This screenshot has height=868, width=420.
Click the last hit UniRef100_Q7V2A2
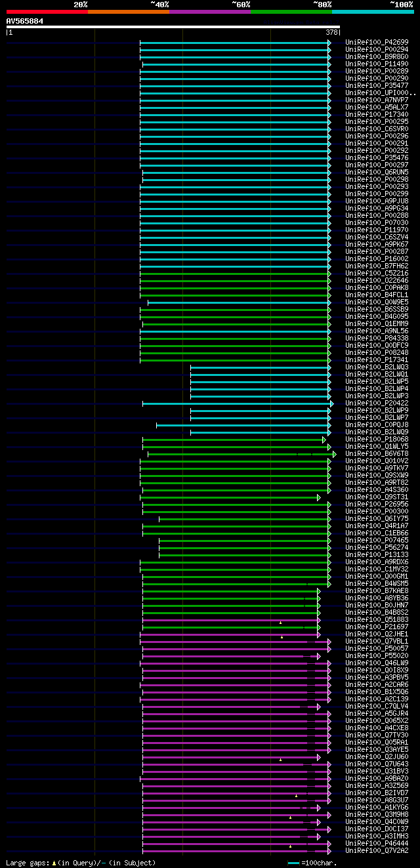pyautogui.click(x=377, y=850)
